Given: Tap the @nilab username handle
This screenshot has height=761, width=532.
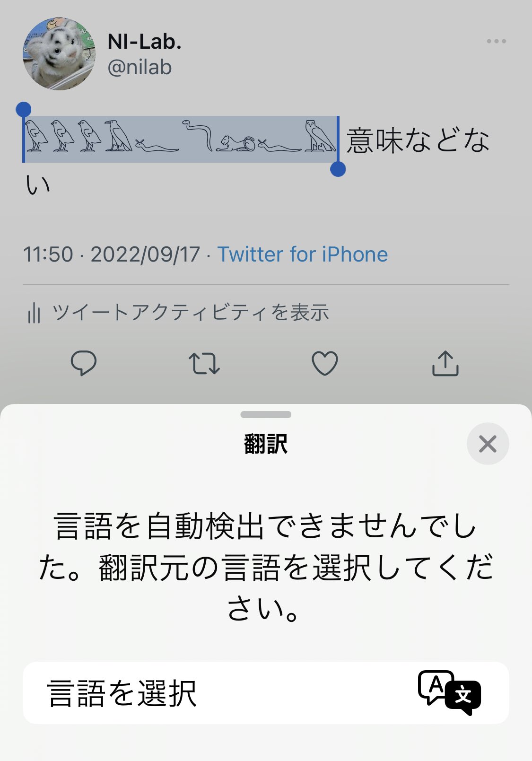Looking at the screenshot, I should (140, 67).
